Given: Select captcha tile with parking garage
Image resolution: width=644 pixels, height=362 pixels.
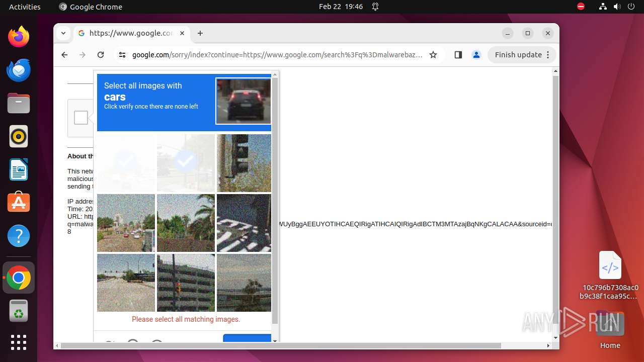Looking at the screenshot, I should tap(186, 283).
